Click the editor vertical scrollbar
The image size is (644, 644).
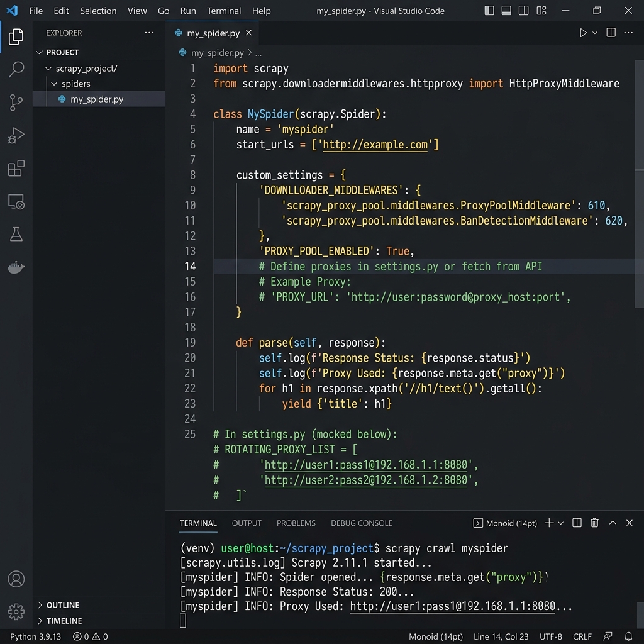[639, 184]
